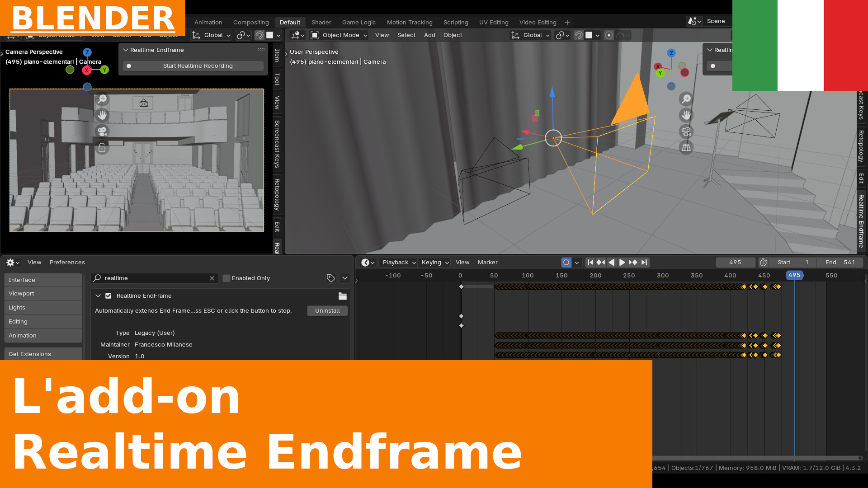The width and height of the screenshot is (868, 488).
Task: Switch to the Compositing workspace tab
Action: pyautogui.click(x=251, y=23)
